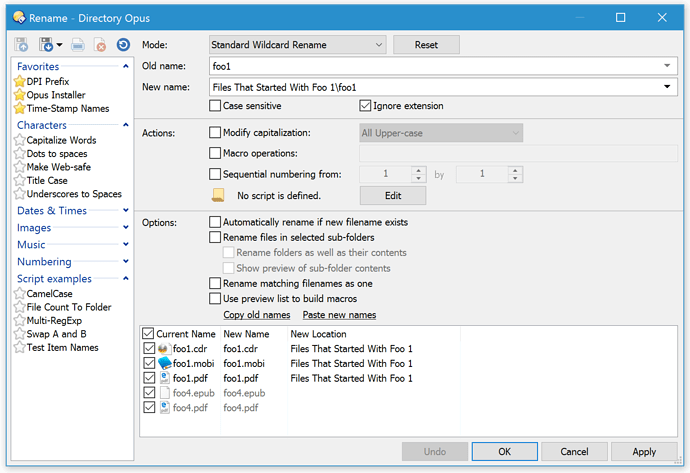Tick the Macro operations checkbox
Screen dimensions: 690x473
tap(215, 153)
